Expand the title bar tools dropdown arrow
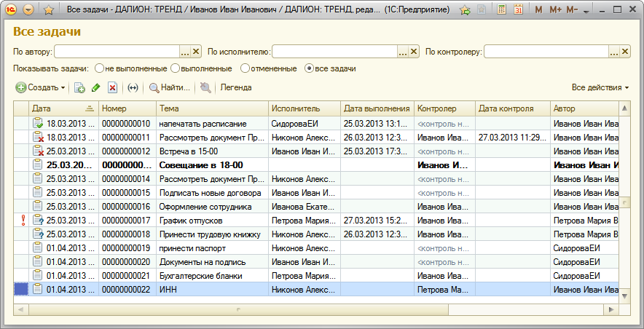 (x=586, y=11)
